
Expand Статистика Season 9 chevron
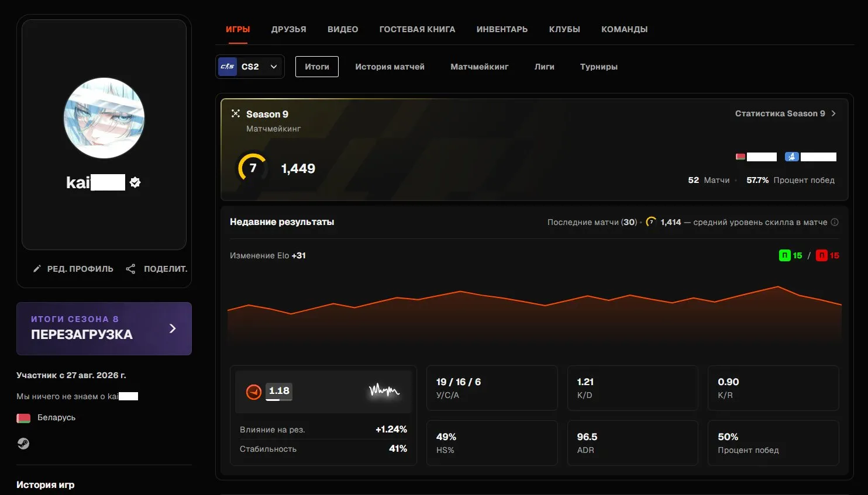coord(833,113)
